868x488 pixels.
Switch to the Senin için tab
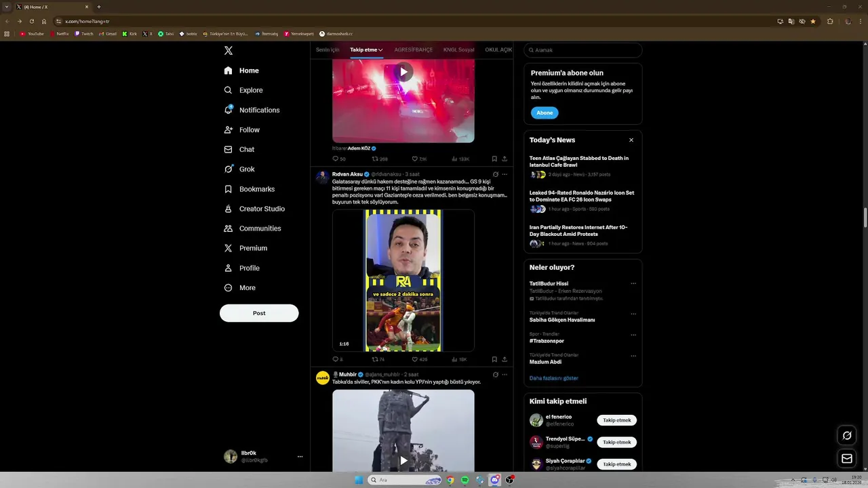[328, 49]
